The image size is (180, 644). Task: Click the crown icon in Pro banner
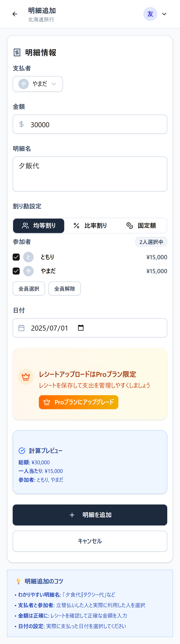click(26, 377)
